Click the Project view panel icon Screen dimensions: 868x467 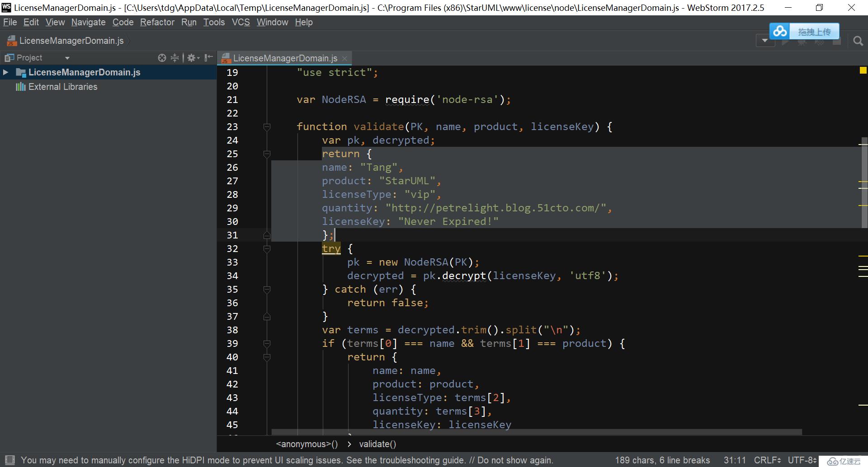click(x=9, y=58)
